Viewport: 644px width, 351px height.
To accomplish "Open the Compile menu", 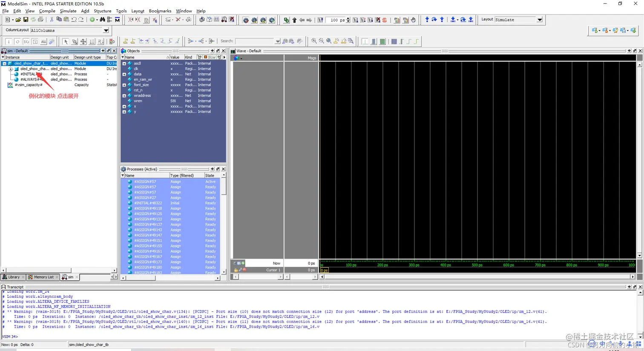I will point(47,11).
